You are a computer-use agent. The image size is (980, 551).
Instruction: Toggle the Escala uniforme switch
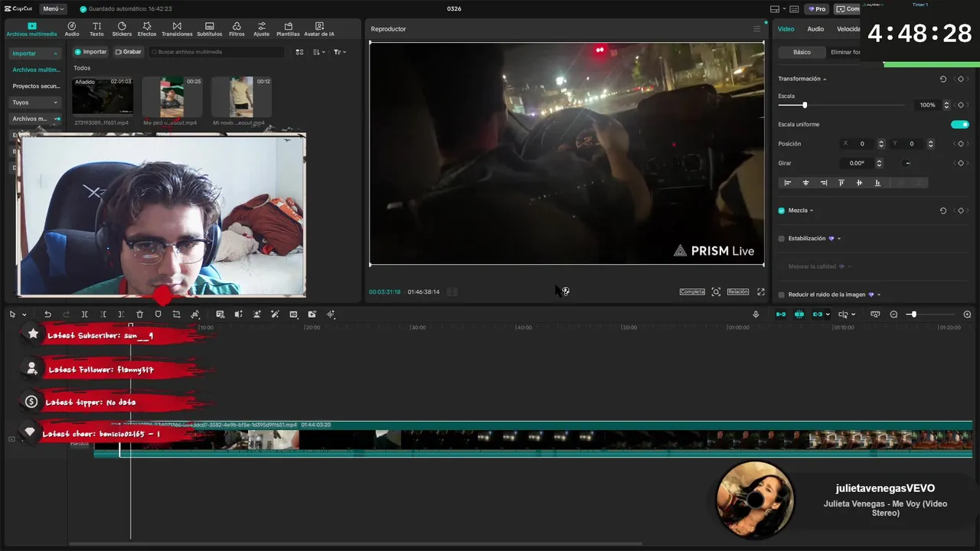coord(960,124)
